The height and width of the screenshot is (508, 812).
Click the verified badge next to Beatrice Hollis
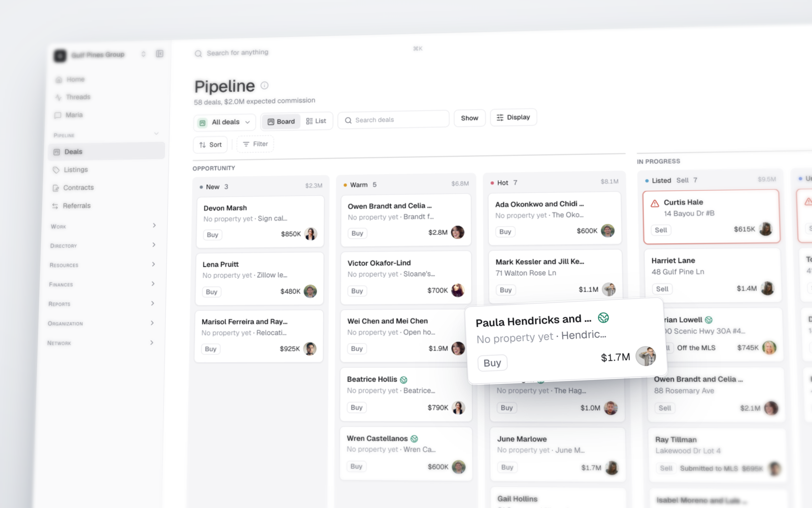click(x=403, y=380)
